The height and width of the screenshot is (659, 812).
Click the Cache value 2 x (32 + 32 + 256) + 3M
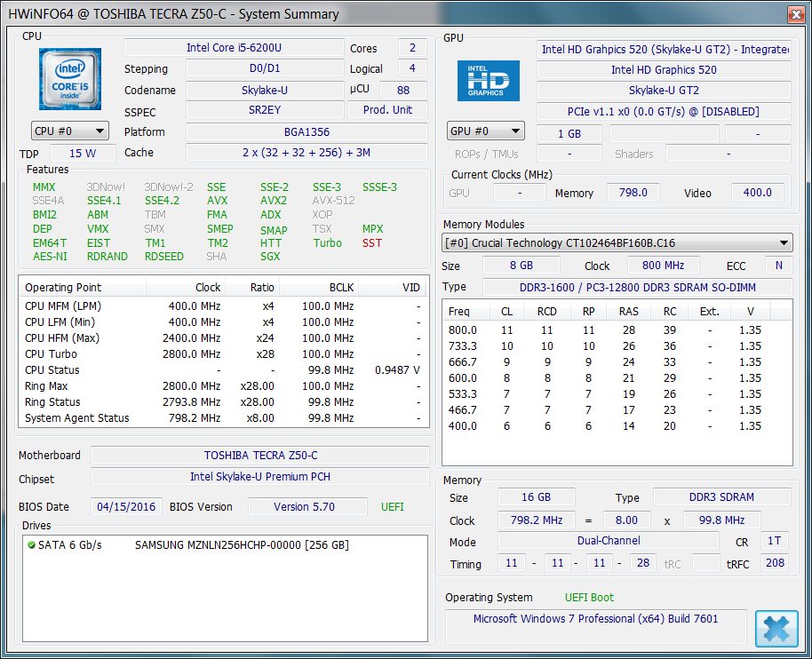pyautogui.click(x=306, y=153)
